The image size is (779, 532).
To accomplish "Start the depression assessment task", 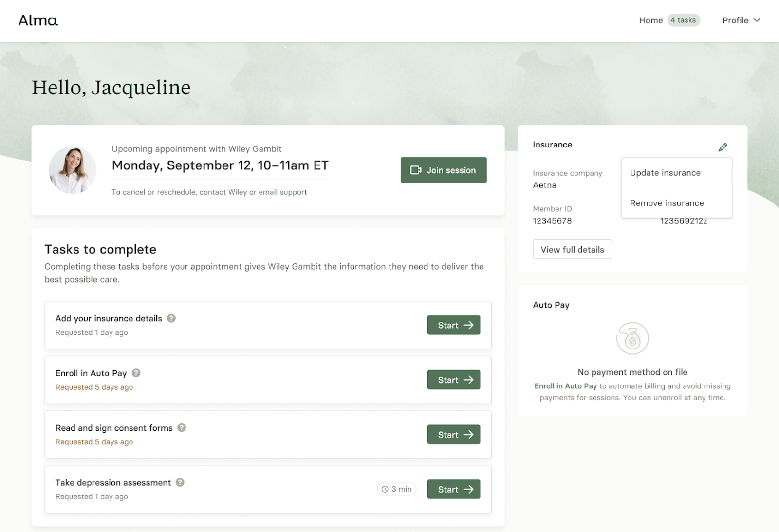I will click(x=453, y=489).
